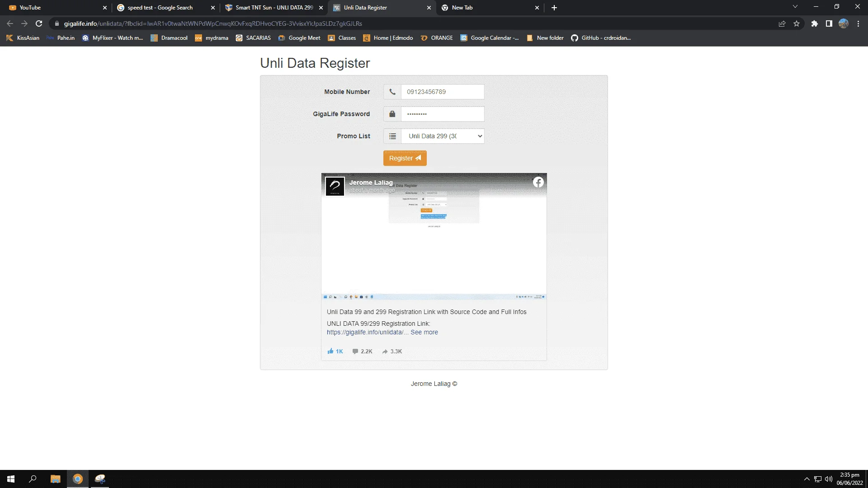Open Google Calendar bookmark
Image resolution: width=868 pixels, height=488 pixels.
[490, 38]
